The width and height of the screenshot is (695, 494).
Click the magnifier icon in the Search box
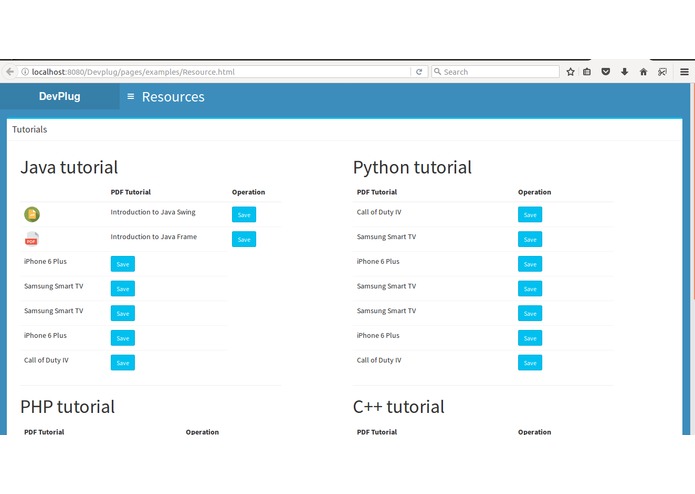point(437,71)
